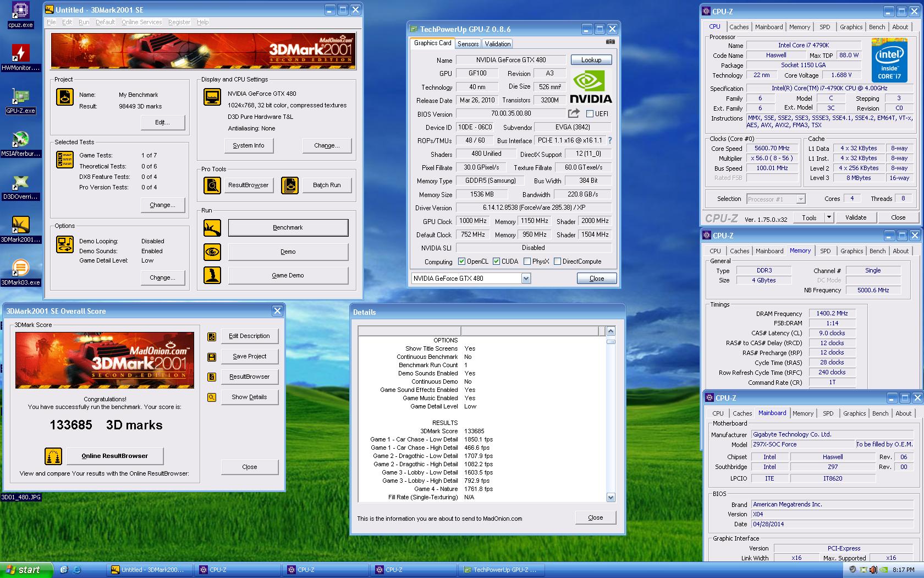Switch to the Validation tab in GPU-Z
Image resolution: width=924 pixels, height=578 pixels.
point(498,44)
